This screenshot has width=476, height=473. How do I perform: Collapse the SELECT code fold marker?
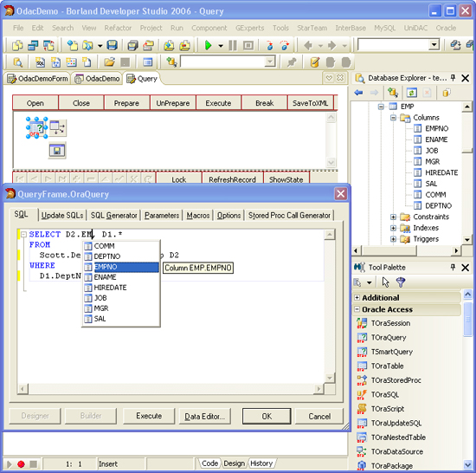tap(23, 234)
